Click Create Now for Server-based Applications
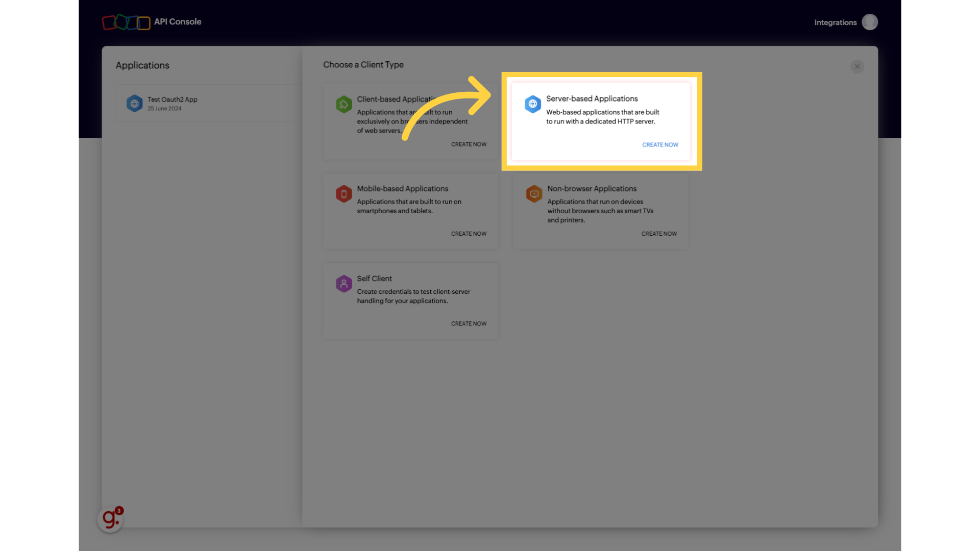 660,145
